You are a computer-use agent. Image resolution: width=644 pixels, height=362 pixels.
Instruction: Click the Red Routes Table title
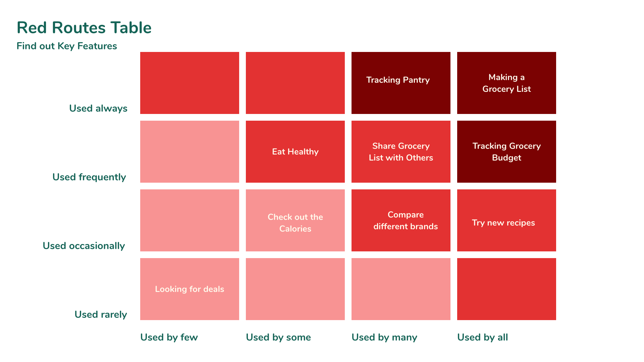(84, 27)
